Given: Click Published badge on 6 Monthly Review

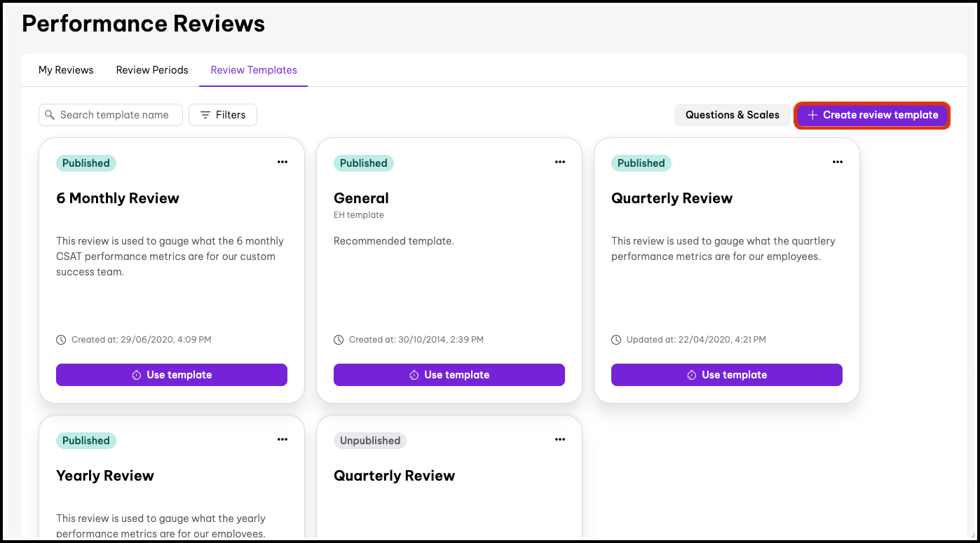Looking at the screenshot, I should (86, 163).
